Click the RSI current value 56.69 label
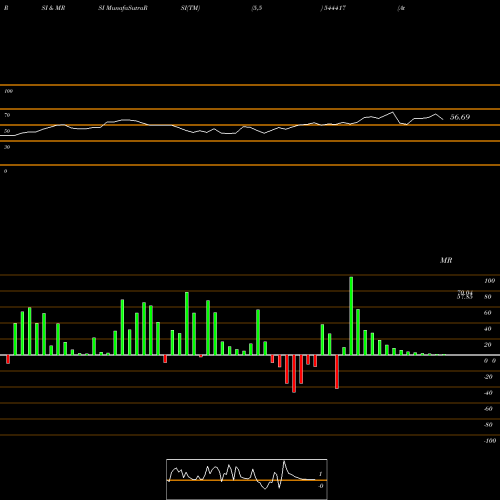Image resolution: width=500 pixels, height=500 pixels. [x=460, y=117]
